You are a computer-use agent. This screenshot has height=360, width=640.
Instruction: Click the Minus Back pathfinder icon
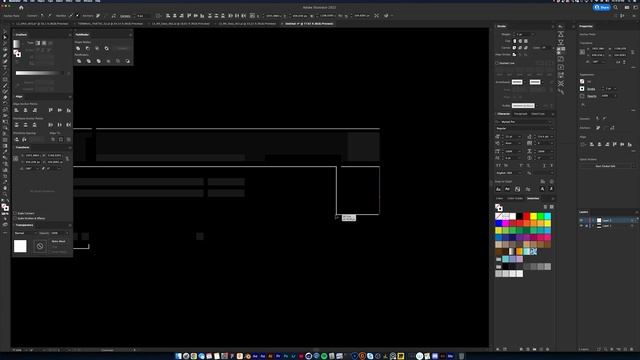pyautogui.click(x=128, y=61)
